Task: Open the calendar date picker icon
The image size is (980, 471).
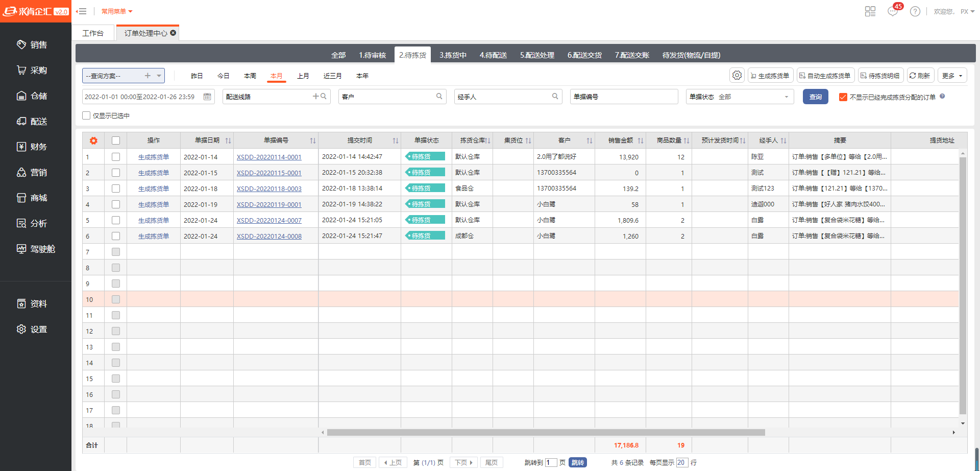Action: point(207,97)
